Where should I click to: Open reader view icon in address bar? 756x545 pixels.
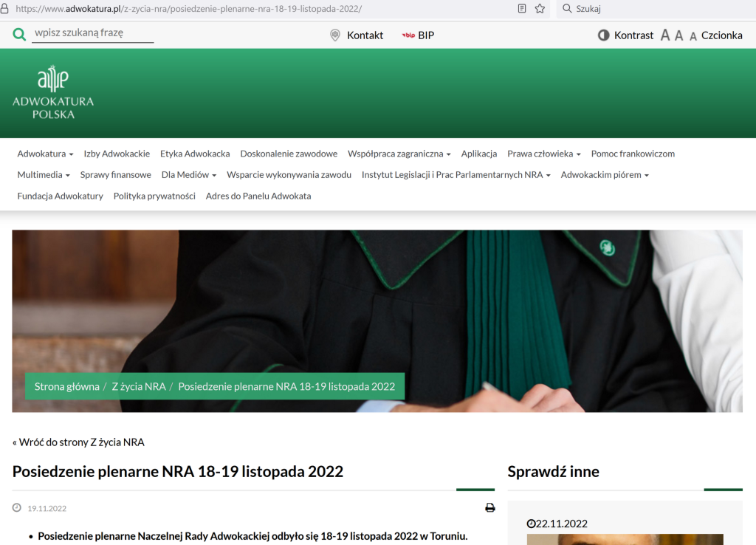tap(522, 9)
